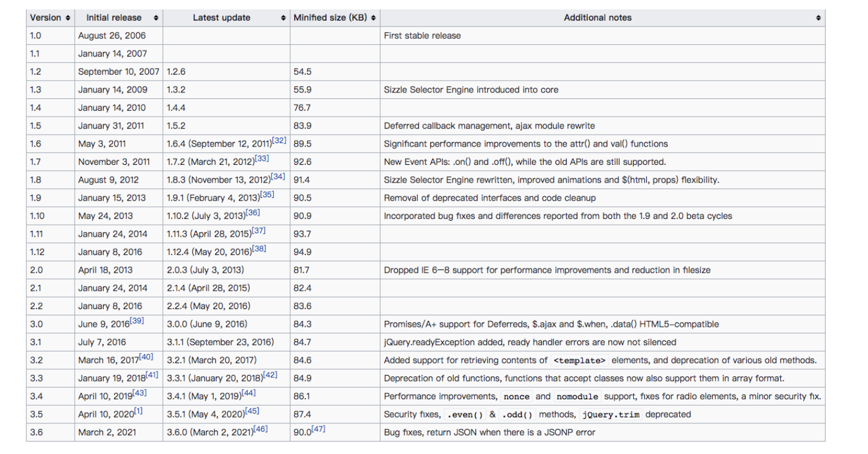This screenshot has height=454, width=868.
Task: Sort by Latest update column arrows
Action: 284,18
